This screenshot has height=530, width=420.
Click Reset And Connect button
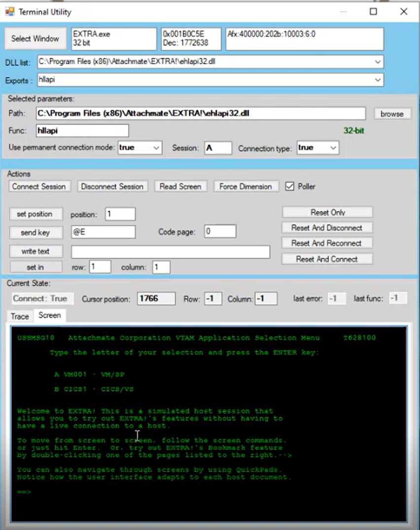pos(327,259)
